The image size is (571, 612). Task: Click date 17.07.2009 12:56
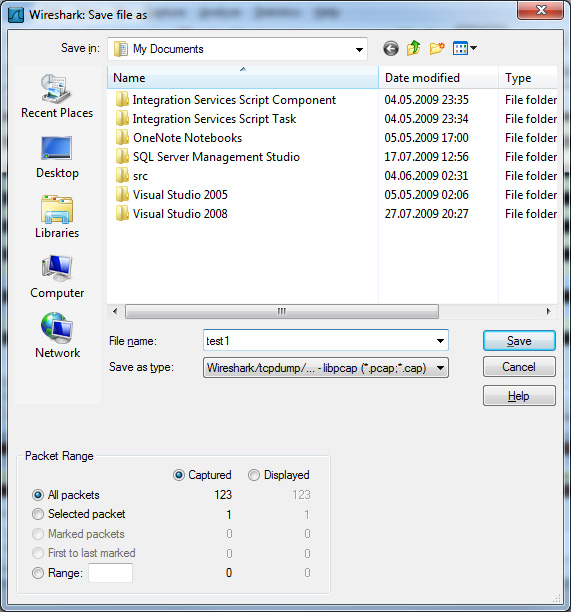[426, 157]
